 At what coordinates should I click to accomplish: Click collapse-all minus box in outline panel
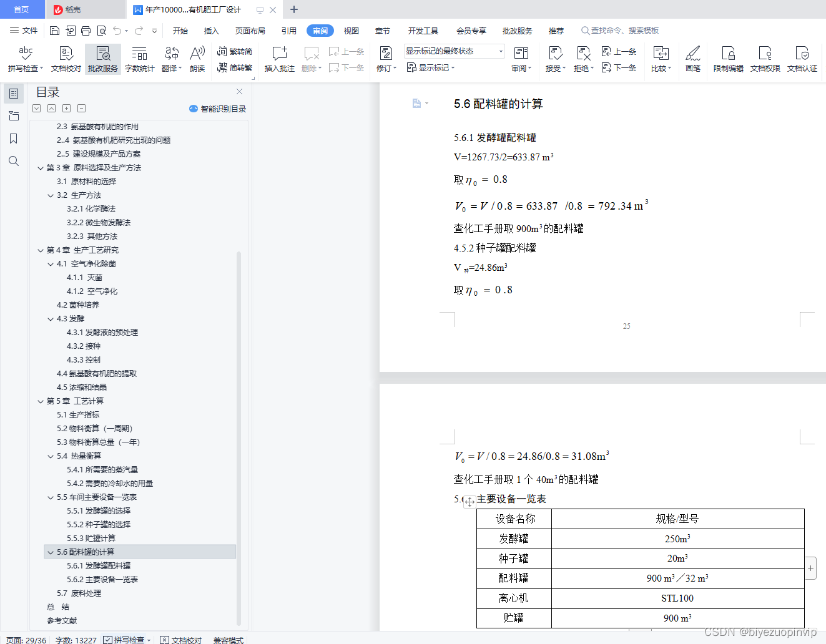tap(81, 108)
